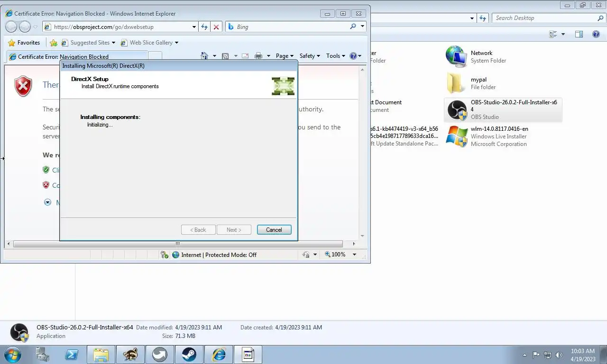Expand the Explorer view options dropdown
The width and height of the screenshot is (607, 364).
pyautogui.click(x=563, y=34)
